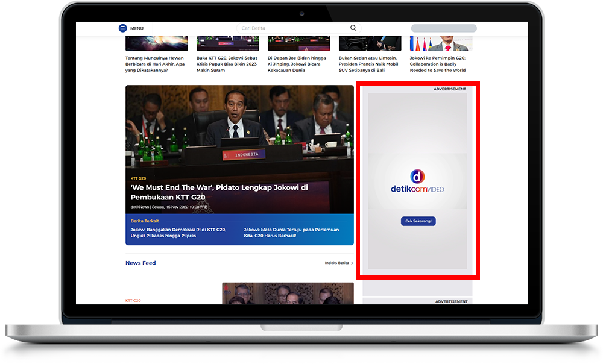Image resolution: width=603 pixels, height=364 pixels.
Task: Click the magnifier search icon
Action: tap(353, 28)
